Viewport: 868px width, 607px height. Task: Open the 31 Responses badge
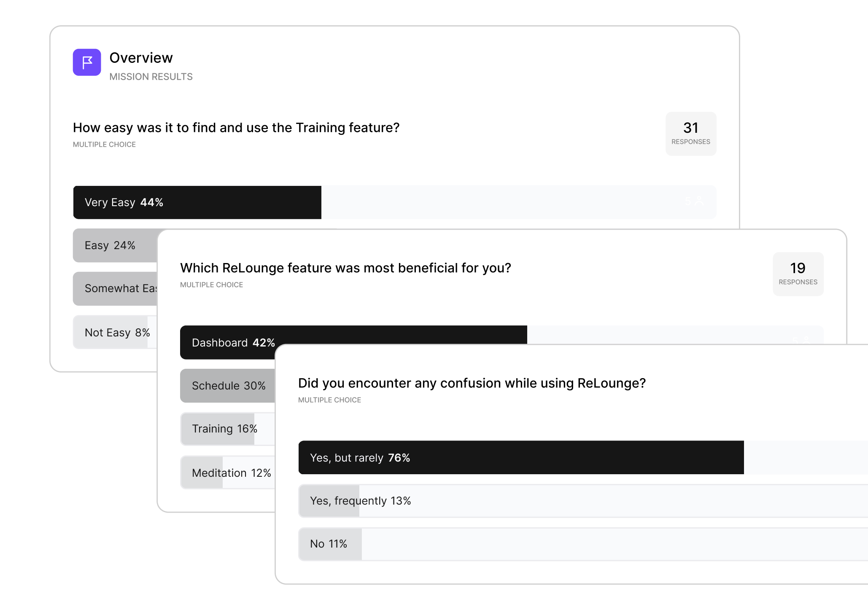point(691,134)
